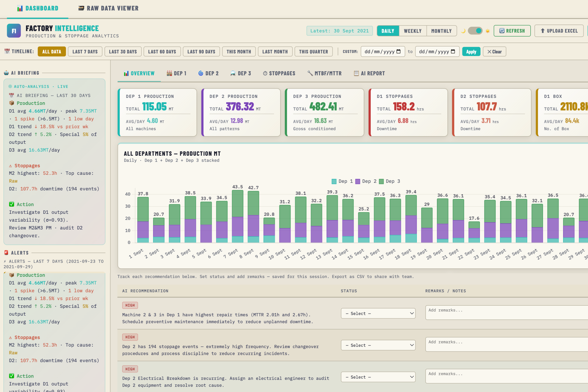588x392 pixels.
Task: Click the purple Dep 2 legend color swatch
Action: click(358, 181)
